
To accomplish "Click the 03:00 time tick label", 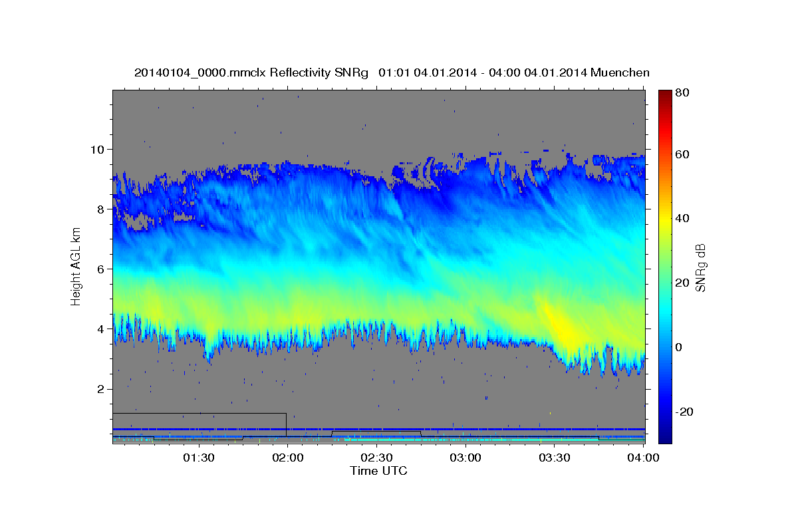I will [465, 458].
